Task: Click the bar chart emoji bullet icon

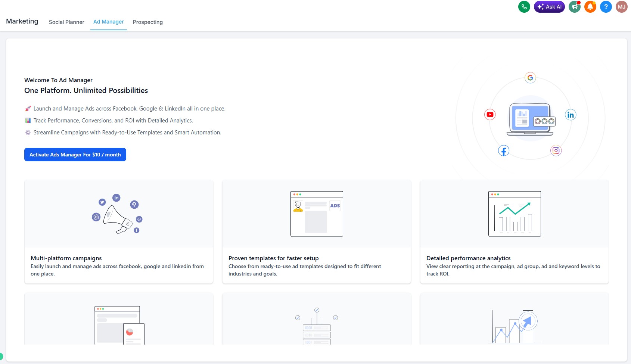Action: (x=28, y=121)
